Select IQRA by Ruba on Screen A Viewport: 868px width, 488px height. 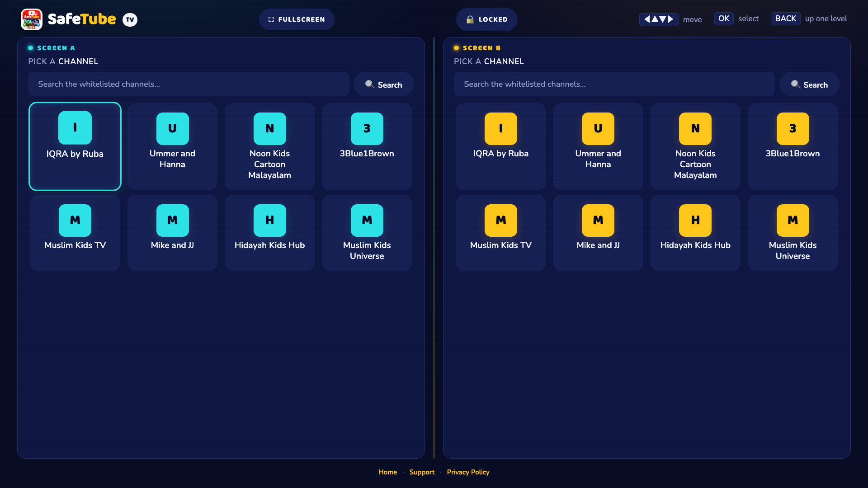tap(75, 146)
